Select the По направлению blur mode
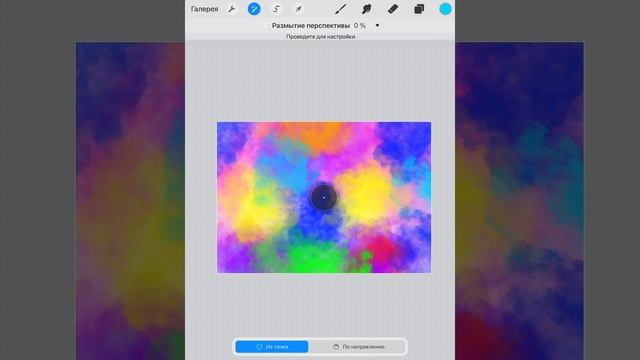The height and width of the screenshot is (360, 640). [359, 347]
